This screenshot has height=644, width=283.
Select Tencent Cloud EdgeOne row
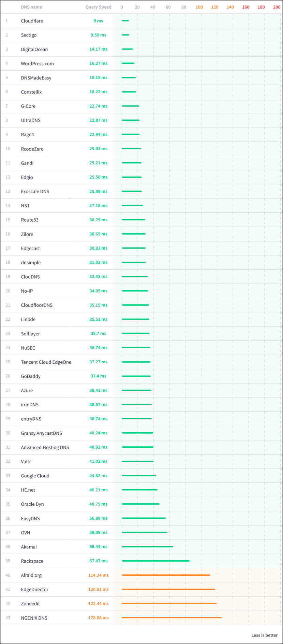point(141,362)
